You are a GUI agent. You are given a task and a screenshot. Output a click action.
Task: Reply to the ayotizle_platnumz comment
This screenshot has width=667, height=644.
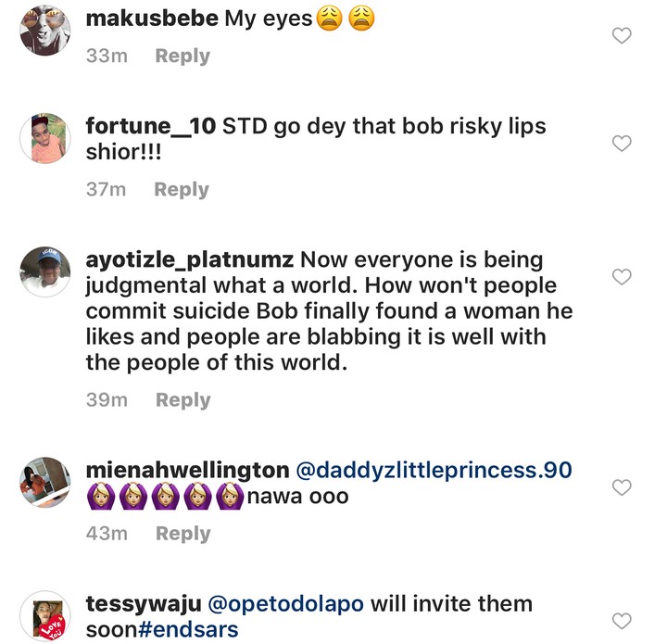(182, 400)
